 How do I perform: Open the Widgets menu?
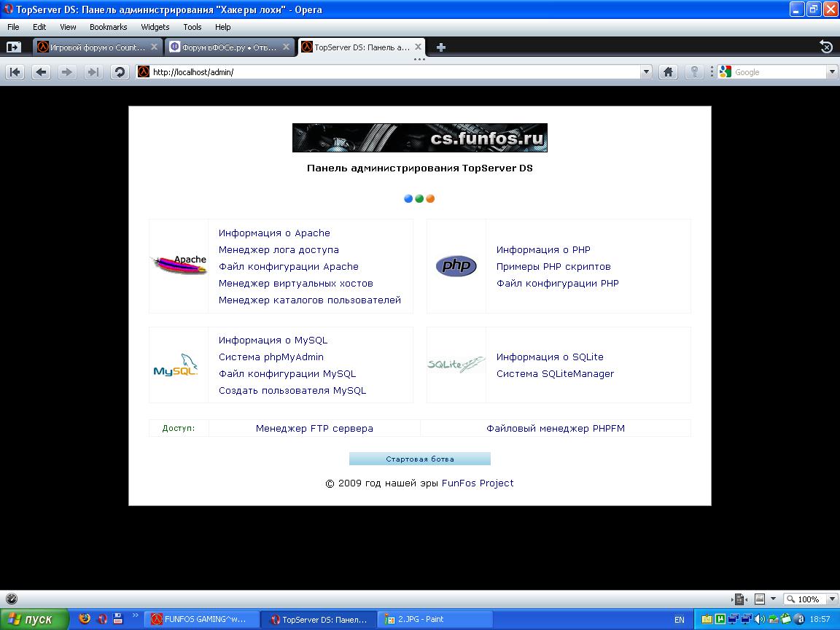click(x=155, y=27)
